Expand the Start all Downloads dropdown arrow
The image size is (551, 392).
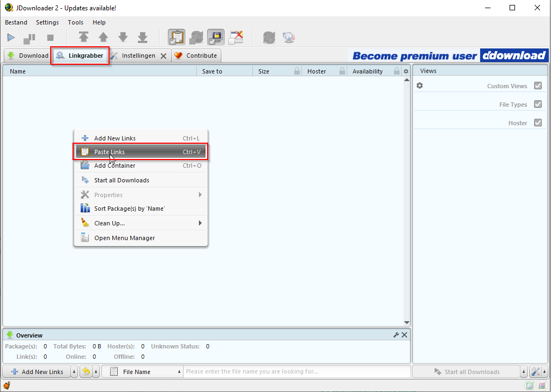click(x=524, y=372)
